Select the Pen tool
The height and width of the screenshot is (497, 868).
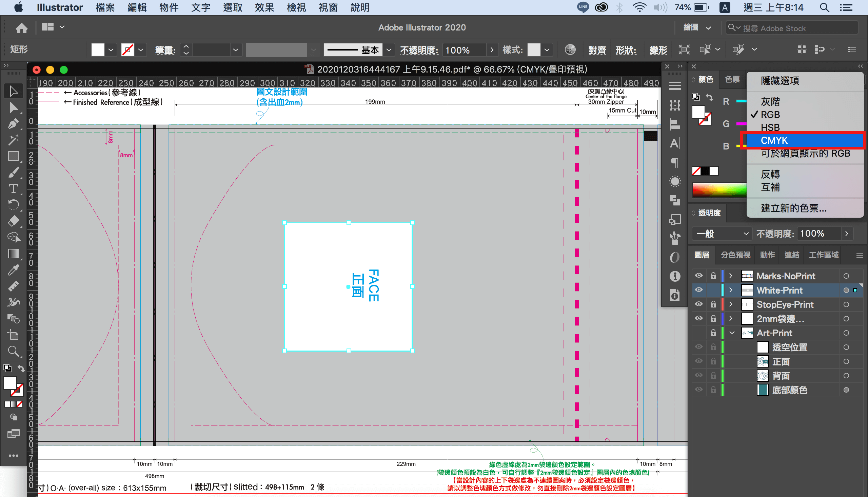[x=13, y=123]
